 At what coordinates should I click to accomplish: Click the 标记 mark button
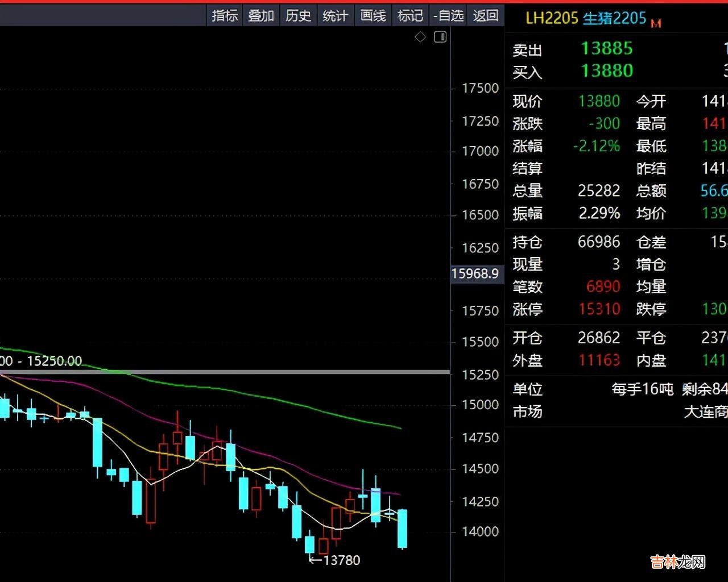(x=410, y=15)
